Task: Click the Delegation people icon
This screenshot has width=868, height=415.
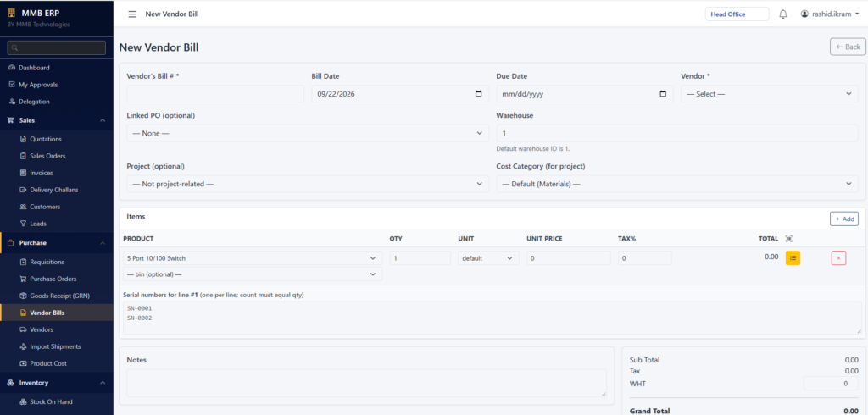Action: point(12,102)
